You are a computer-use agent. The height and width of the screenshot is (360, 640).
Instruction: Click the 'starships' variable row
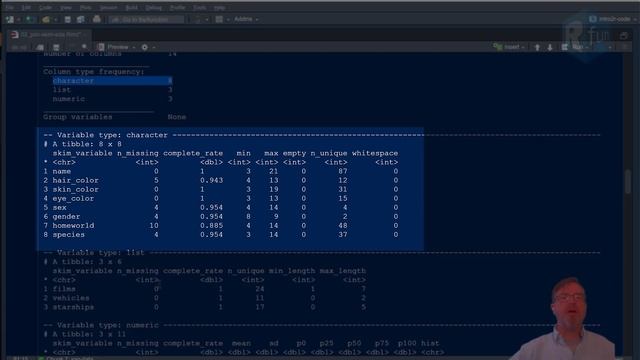coord(204,307)
